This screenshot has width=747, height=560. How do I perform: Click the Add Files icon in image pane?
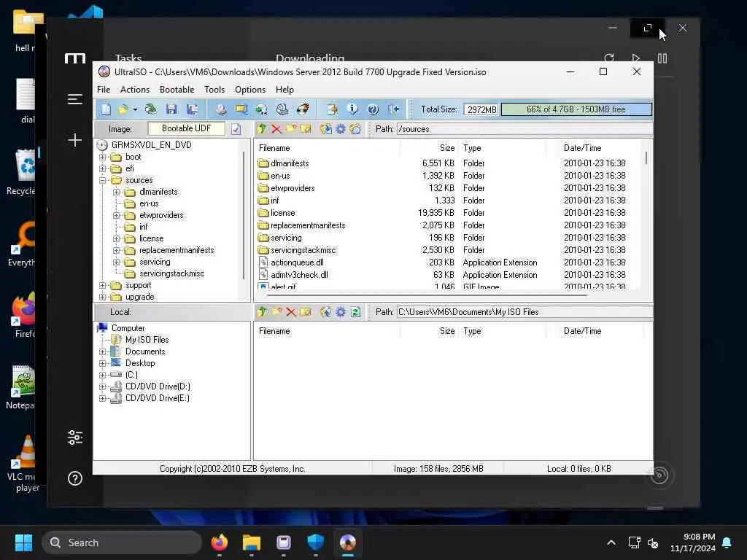(x=326, y=128)
